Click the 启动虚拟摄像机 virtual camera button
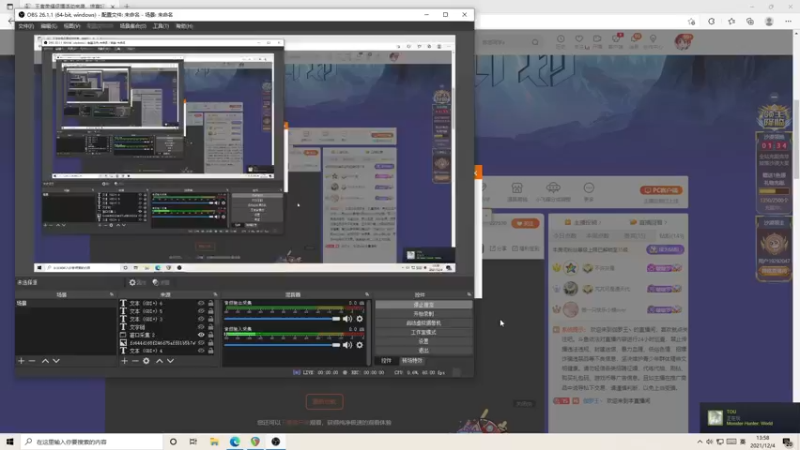Screen dimensions: 800x450 [x=423, y=323]
